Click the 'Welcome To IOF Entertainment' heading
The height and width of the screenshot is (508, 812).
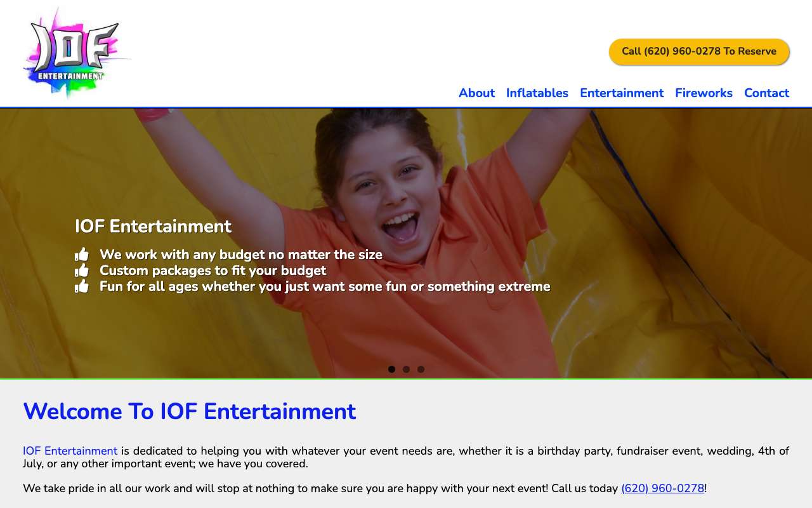pos(189,411)
